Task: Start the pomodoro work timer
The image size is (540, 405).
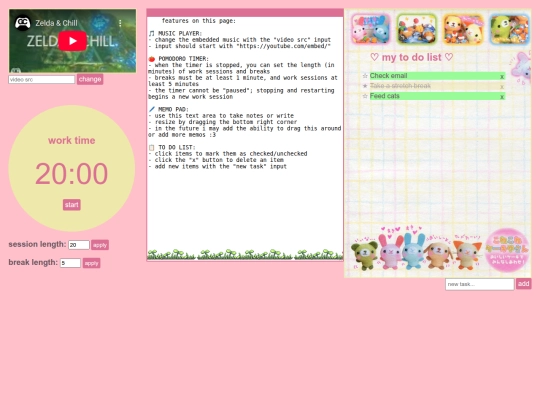Action: [x=72, y=205]
